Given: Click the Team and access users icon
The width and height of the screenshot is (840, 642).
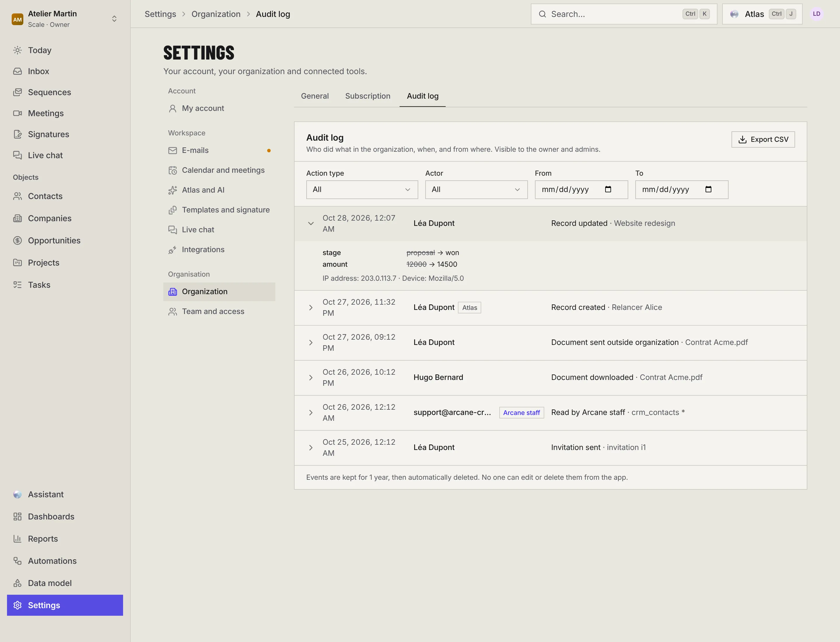Looking at the screenshot, I should 173,312.
